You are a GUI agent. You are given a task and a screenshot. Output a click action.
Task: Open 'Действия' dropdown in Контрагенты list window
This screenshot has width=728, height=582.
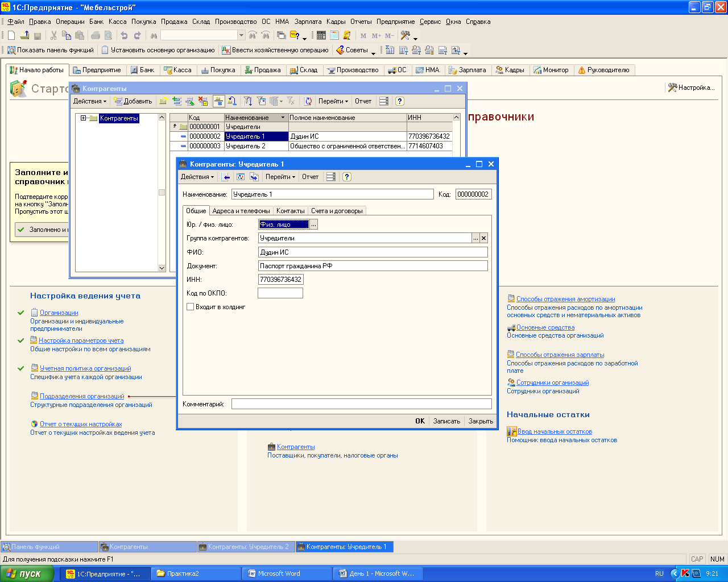(x=89, y=101)
